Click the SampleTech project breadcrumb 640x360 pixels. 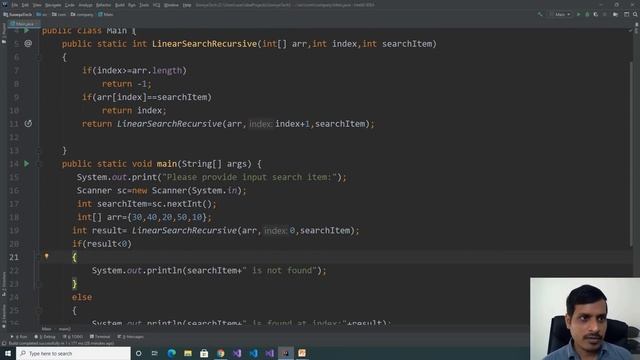tap(18, 14)
